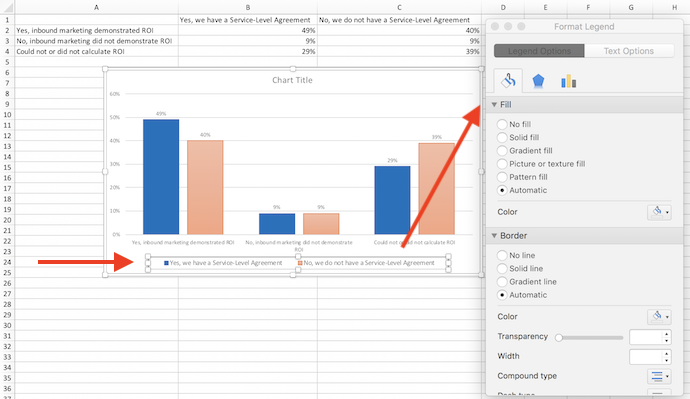The width and height of the screenshot is (690, 399).
Task: Select the blue 29% chart bar
Action: tap(392, 200)
